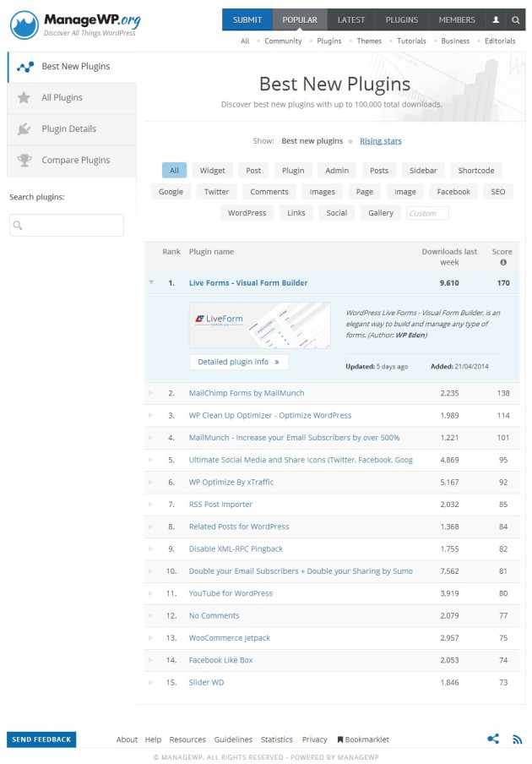Open the Guidelines footer link
The image size is (532, 764).
[x=233, y=739]
